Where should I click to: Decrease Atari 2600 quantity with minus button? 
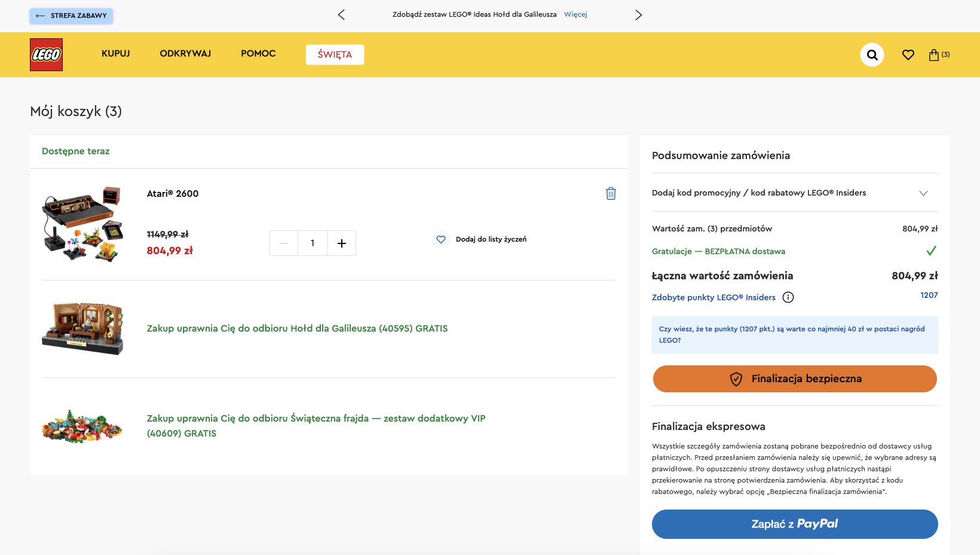[x=284, y=243]
